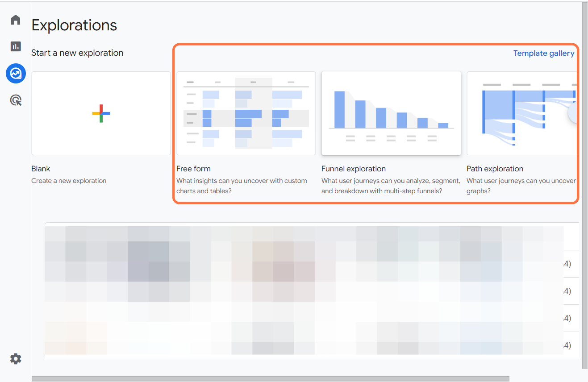Click 'Create a new exploration' description text
The width and height of the screenshot is (588, 382).
pyautogui.click(x=69, y=181)
